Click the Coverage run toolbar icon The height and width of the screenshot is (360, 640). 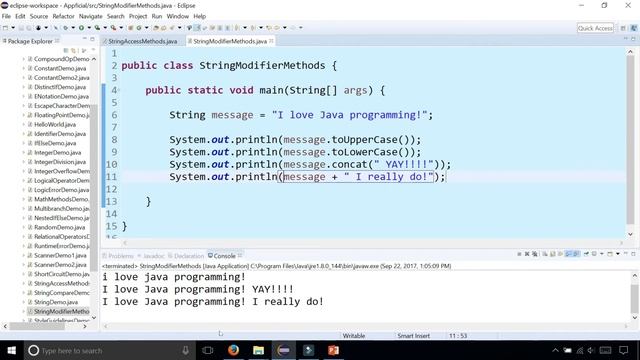(97, 28)
